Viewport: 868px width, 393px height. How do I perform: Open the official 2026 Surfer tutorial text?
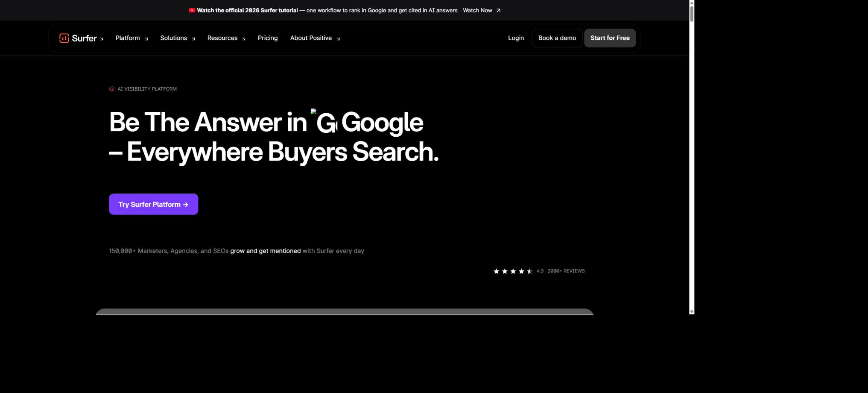[x=247, y=10]
